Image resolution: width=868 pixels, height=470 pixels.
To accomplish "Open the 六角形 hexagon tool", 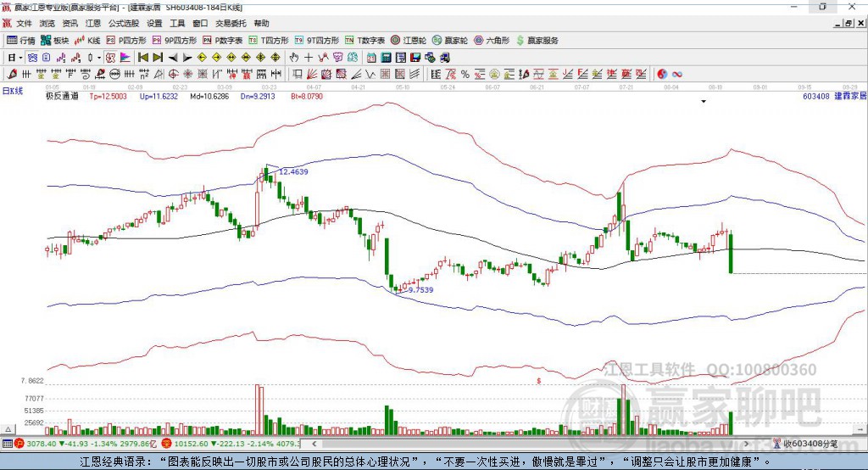I will point(492,41).
